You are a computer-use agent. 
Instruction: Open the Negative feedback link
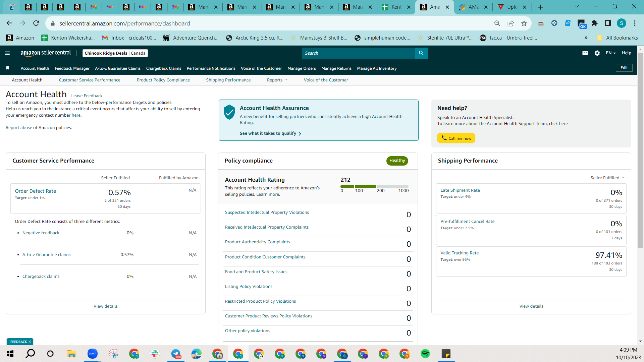click(x=41, y=233)
